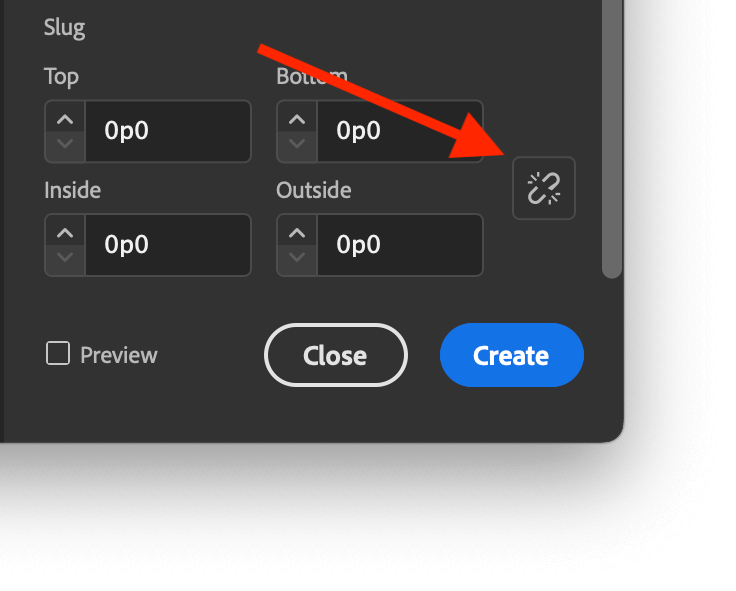Increase the Top slug value
Screen dimensions: 736x591
65,119
